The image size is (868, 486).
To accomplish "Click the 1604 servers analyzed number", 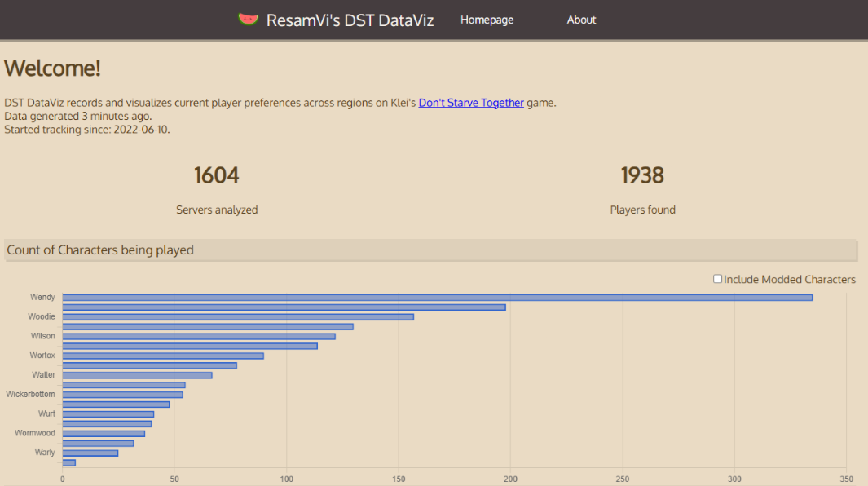I will (217, 175).
